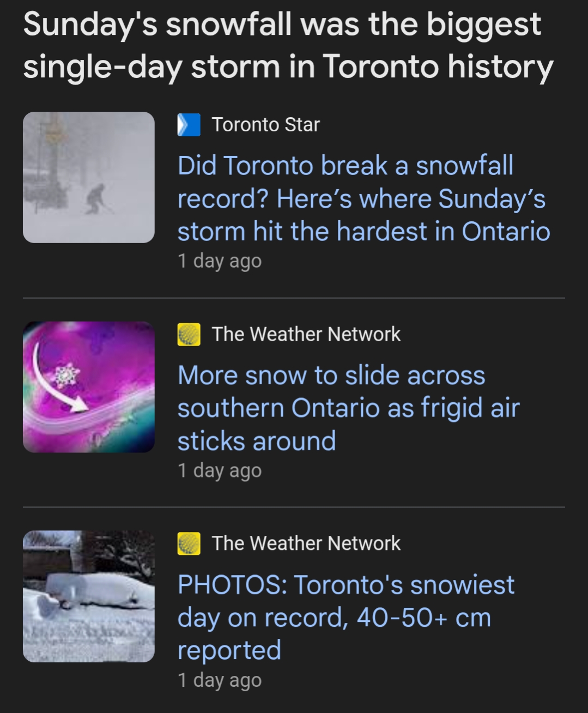Click Weather Network icon above 'More snow' article
Screen dimensions: 588x713
click(189, 334)
